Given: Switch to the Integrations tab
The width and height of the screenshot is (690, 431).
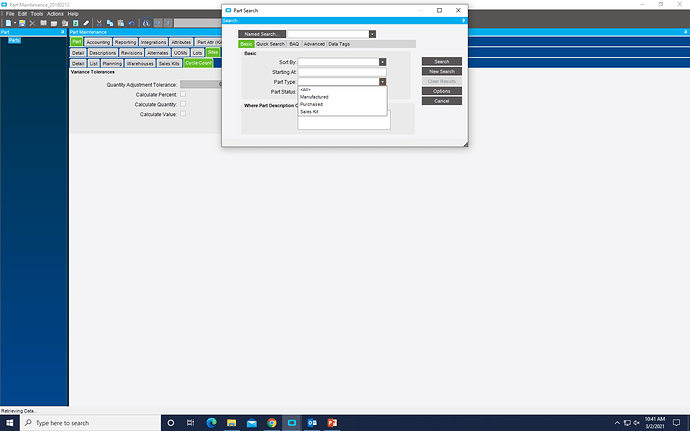Looking at the screenshot, I should 153,42.
